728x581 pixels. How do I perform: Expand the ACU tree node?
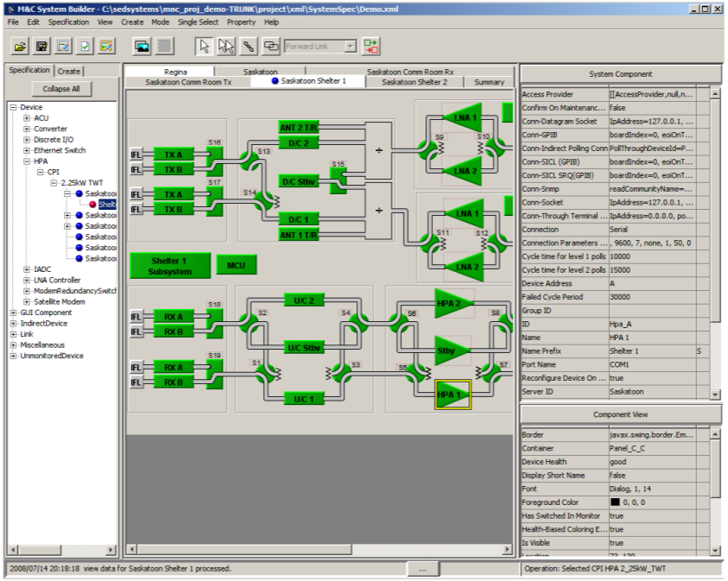27,118
